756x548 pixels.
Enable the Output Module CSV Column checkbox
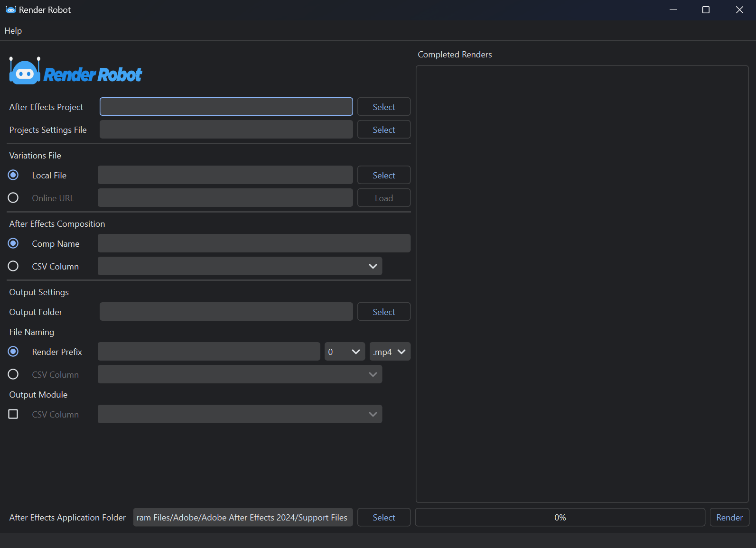point(13,414)
